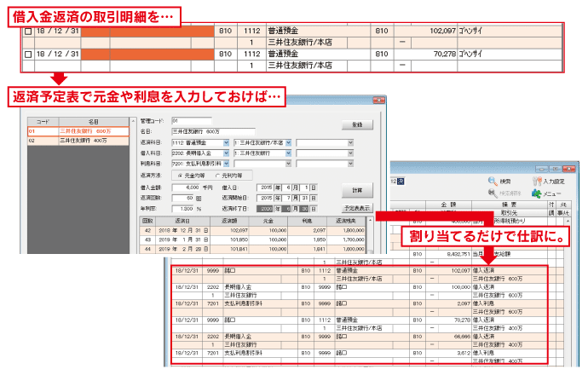
Task: Click the 8,432,751 amount cell
Action: [x=458, y=254]
